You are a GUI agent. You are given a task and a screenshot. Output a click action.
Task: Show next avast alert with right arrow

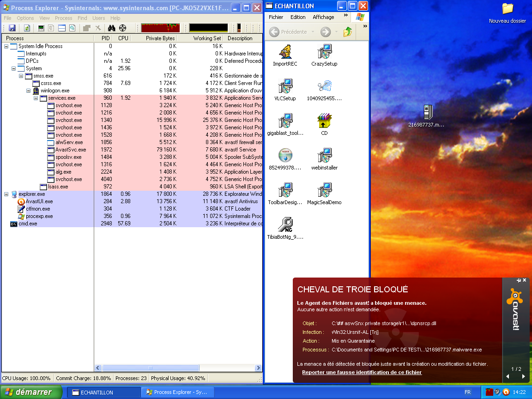pyautogui.click(x=524, y=376)
